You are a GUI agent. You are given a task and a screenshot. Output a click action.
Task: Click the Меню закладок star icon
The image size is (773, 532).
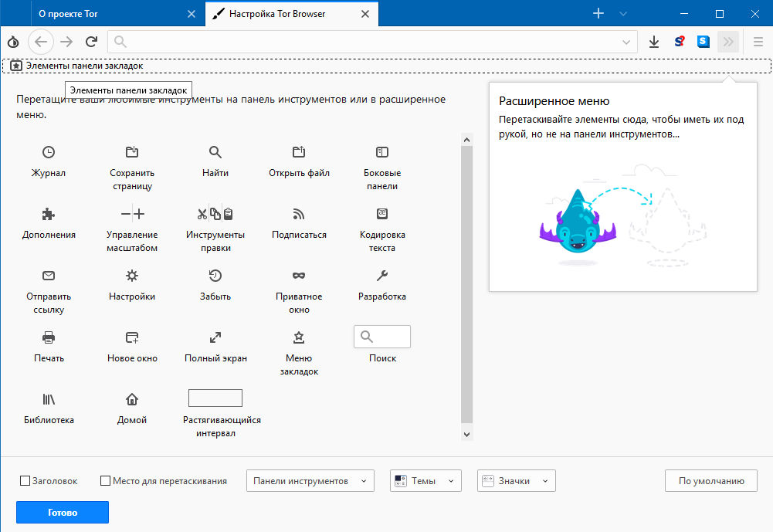[x=299, y=337]
